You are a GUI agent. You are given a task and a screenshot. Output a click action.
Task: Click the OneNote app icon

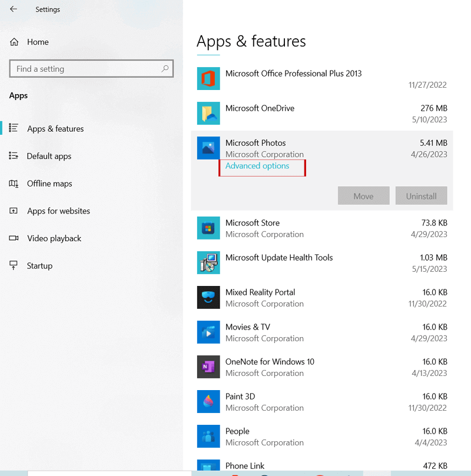click(208, 367)
